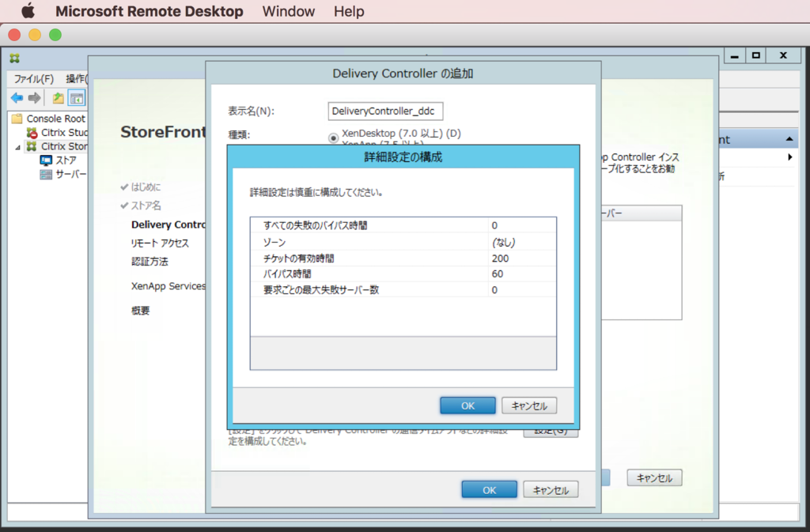This screenshot has width=810, height=532.
Task: Select the すべての失敗のバイパス時間 row
Action: [x=403, y=225]
